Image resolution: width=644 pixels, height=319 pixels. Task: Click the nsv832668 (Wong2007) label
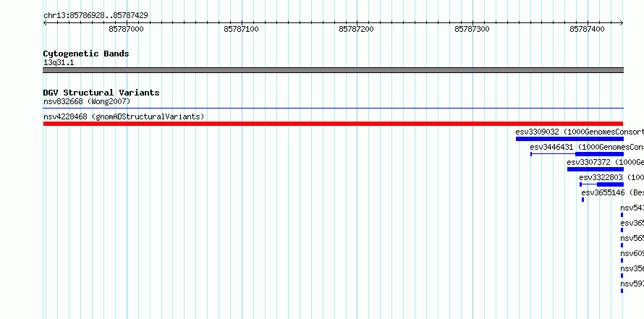coord(87,101)
